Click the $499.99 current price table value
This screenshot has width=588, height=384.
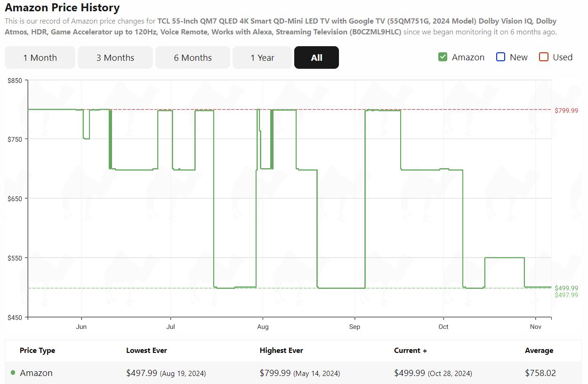[x=410, y=373]
